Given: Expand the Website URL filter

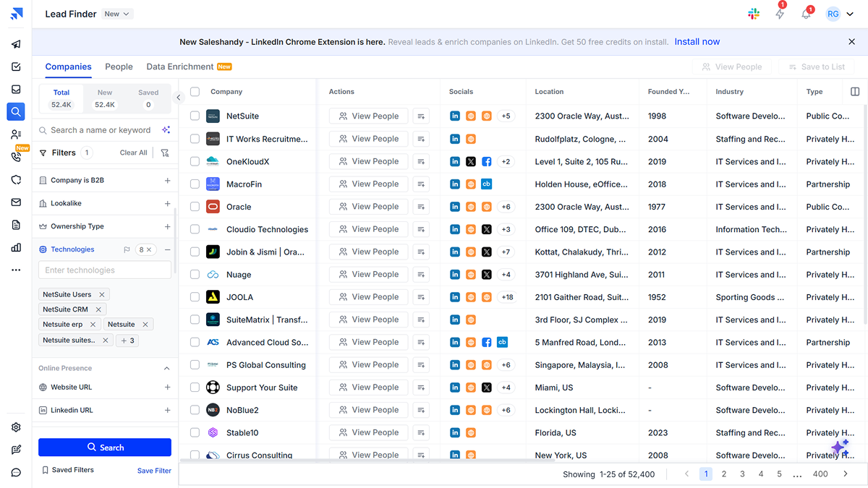Looking at the screenshot, I should (167, 388).
